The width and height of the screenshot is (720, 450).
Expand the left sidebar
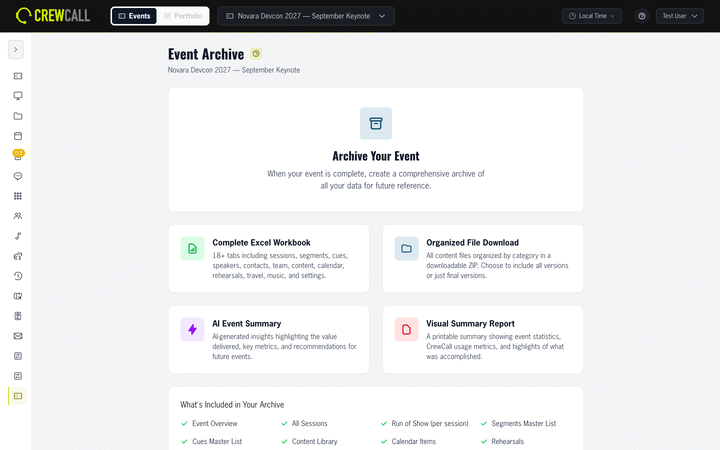click(16, 50)
